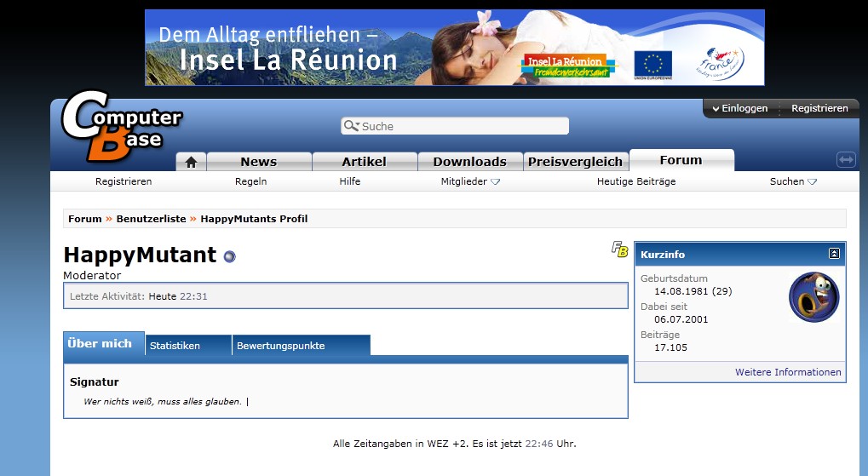Click Registrieren in the forum submenu
This screenshot has width=868, height=476.
click(124, 181)
